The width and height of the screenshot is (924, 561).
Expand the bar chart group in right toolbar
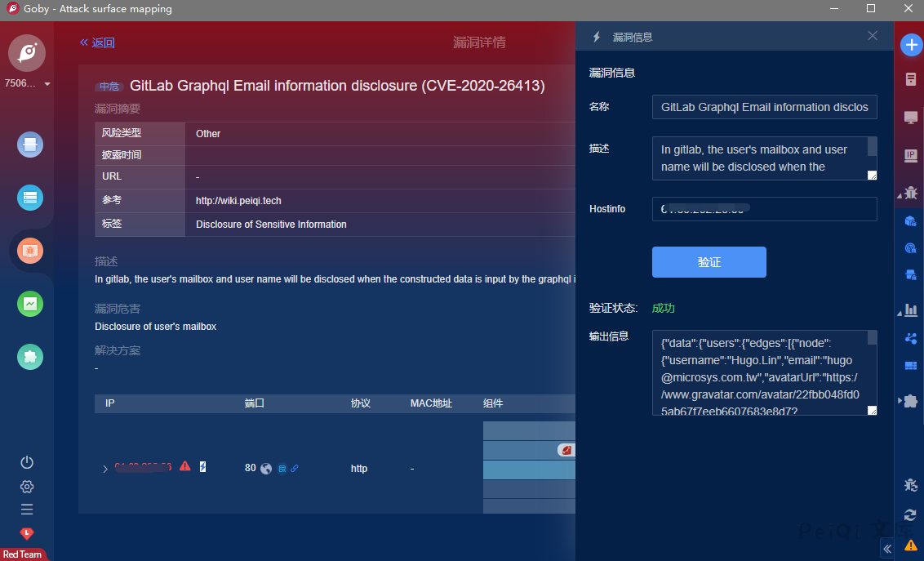909,310
